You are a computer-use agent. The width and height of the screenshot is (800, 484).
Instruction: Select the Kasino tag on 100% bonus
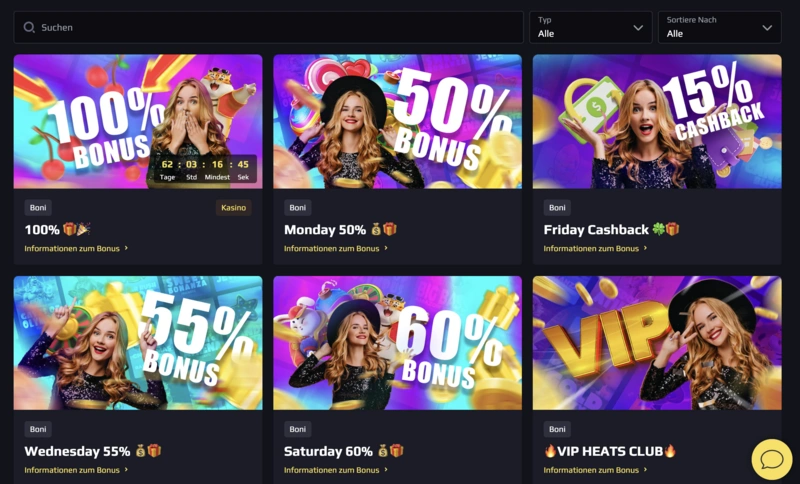[234, 208]
